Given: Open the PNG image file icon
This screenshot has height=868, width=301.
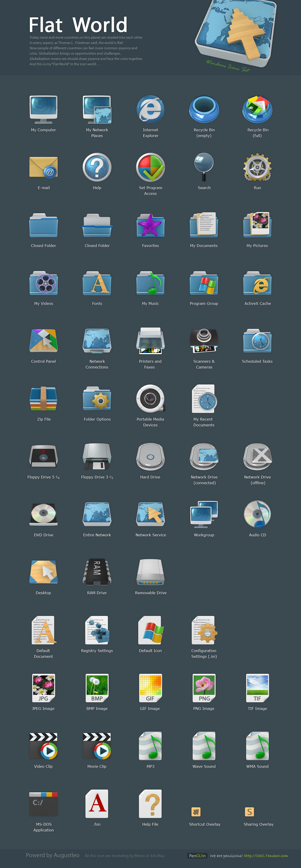Looking at the screenshot, I should 204,688.
